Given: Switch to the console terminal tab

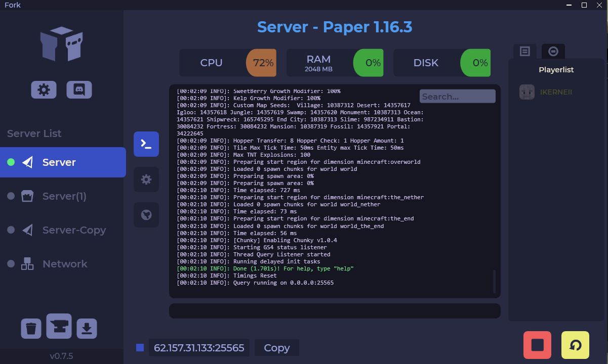Looking at the screenshot, I should pyautogui.click(x=146, y=144).
